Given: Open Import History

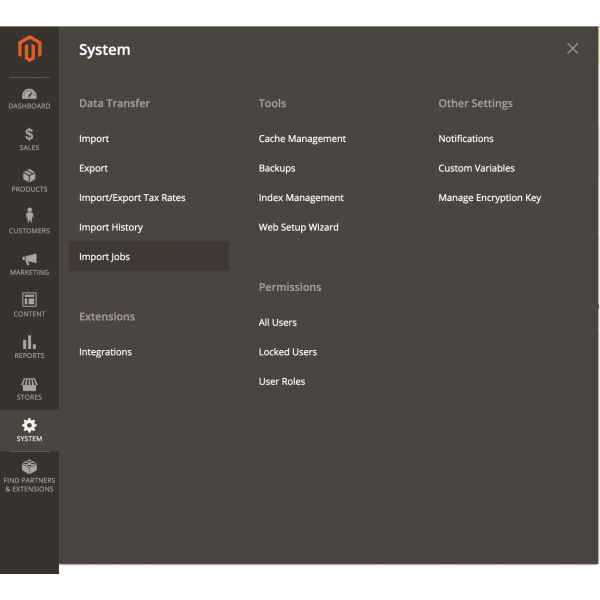Looking at the screenshot, I should (x=111, y=227).
